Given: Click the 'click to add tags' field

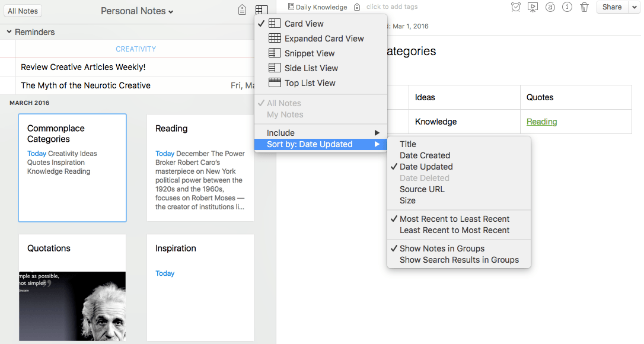Looking at the screenshot, I should (392, 7).
